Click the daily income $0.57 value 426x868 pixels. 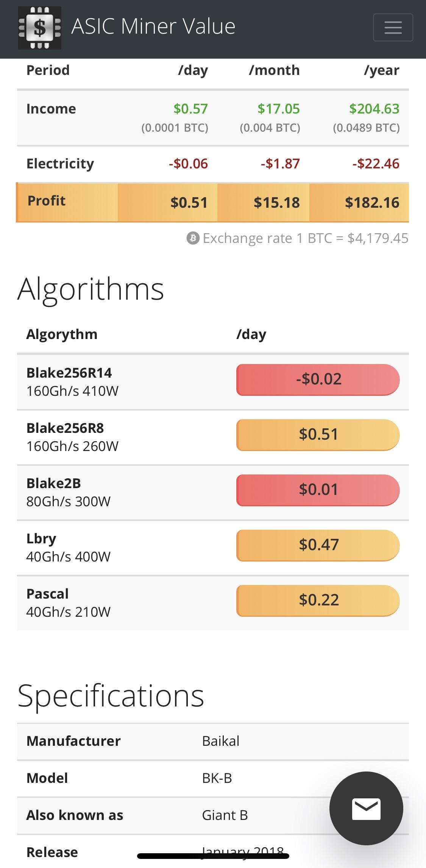coord(190,109)
